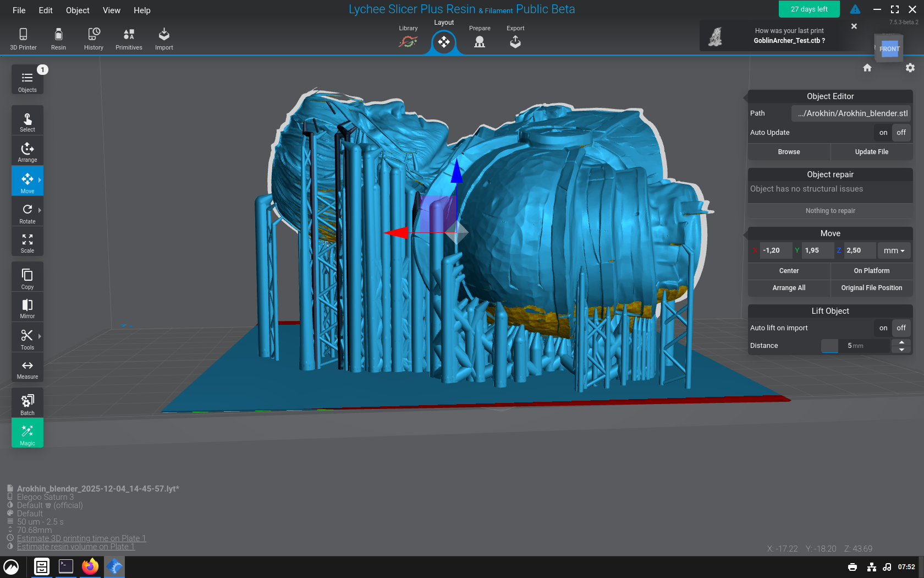The image size is (924, 578).
Task: Open the Help menu
Action: (x=142, y=10)
